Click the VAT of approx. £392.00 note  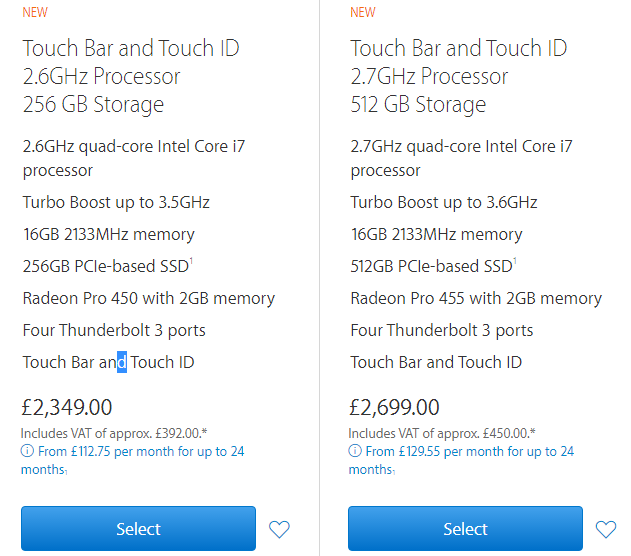click(114, 433)
